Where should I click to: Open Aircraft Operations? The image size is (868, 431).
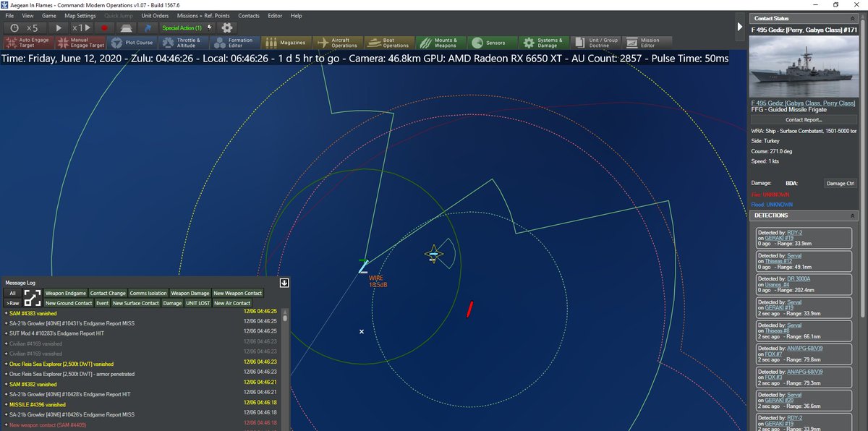coord(336,43)
